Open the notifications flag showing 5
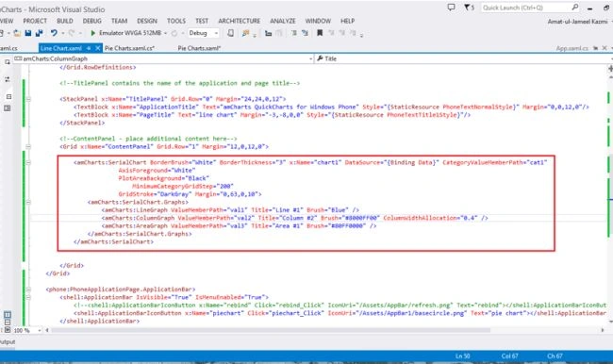 [x=469, y=7]
